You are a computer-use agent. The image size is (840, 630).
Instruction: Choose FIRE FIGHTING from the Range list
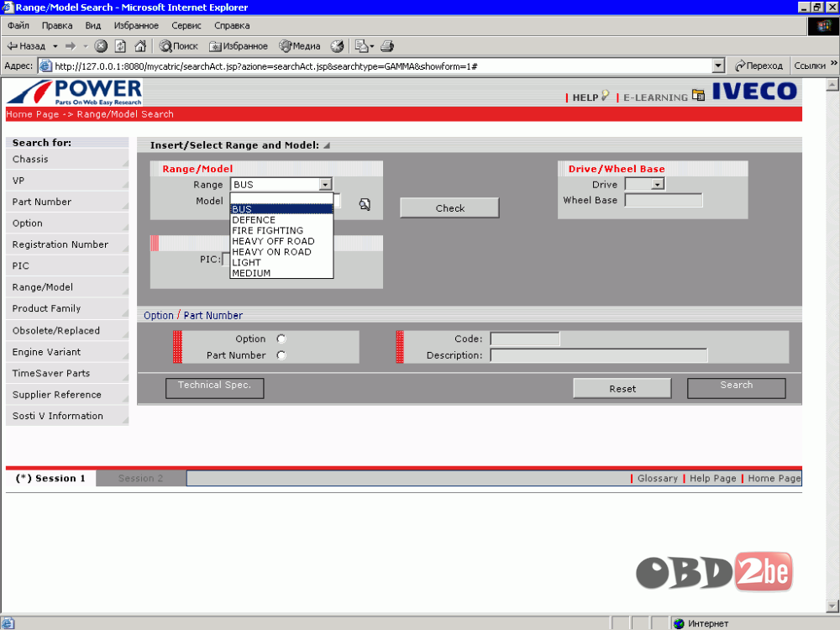[281, 230]
